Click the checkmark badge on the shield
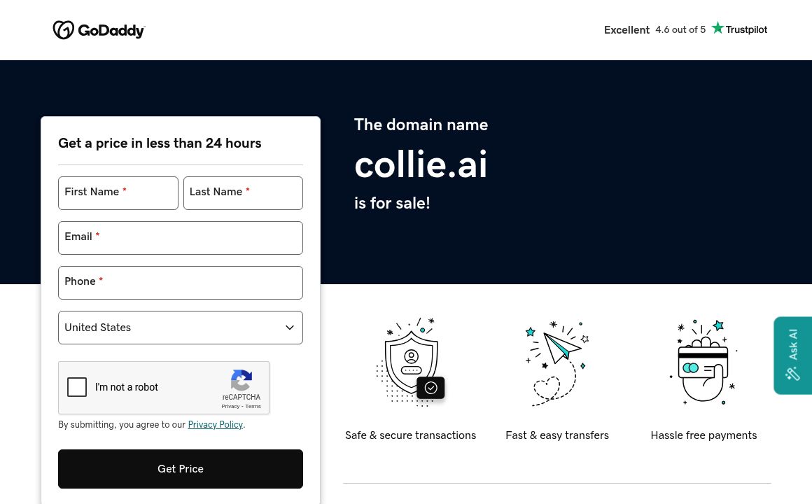 coord(431,388)
